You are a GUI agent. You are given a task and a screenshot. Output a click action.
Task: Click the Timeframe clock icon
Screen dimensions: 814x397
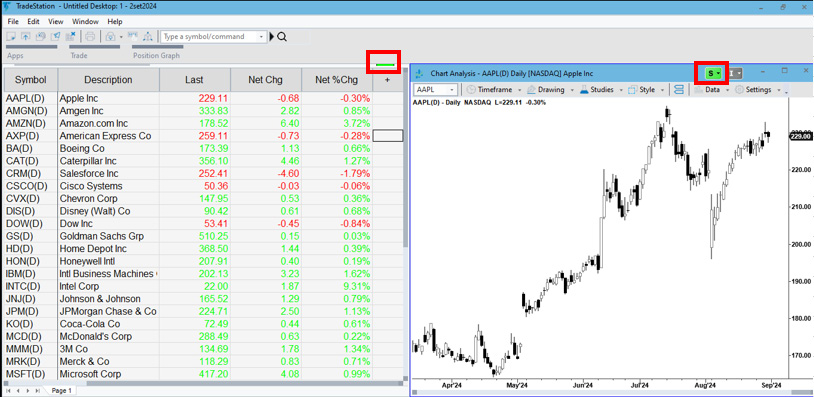[471, 90]
